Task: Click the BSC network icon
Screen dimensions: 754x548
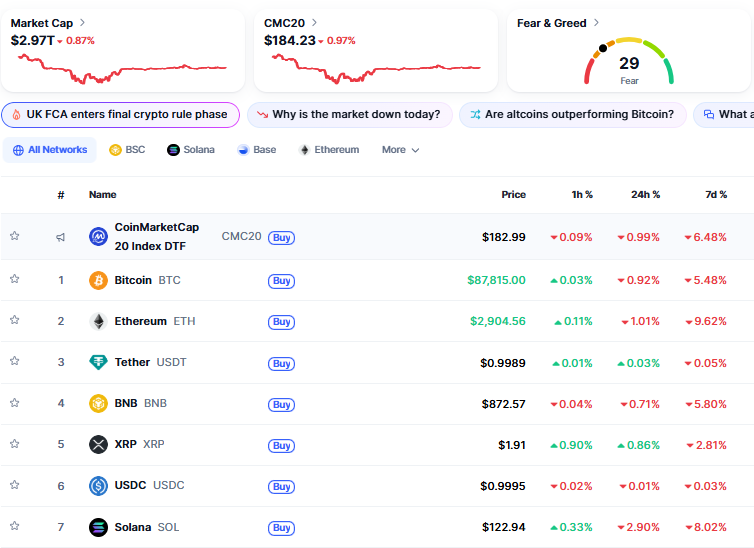Action: coord(115,150)
